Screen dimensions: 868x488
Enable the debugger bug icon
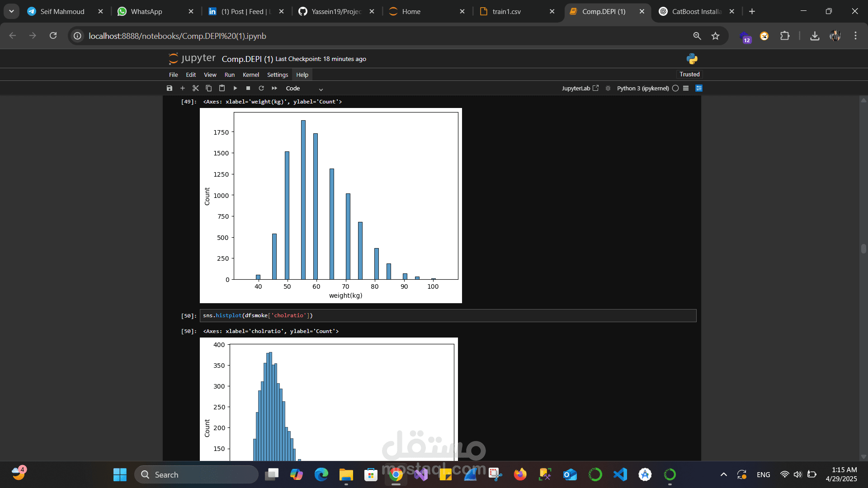tap(608, 88)
